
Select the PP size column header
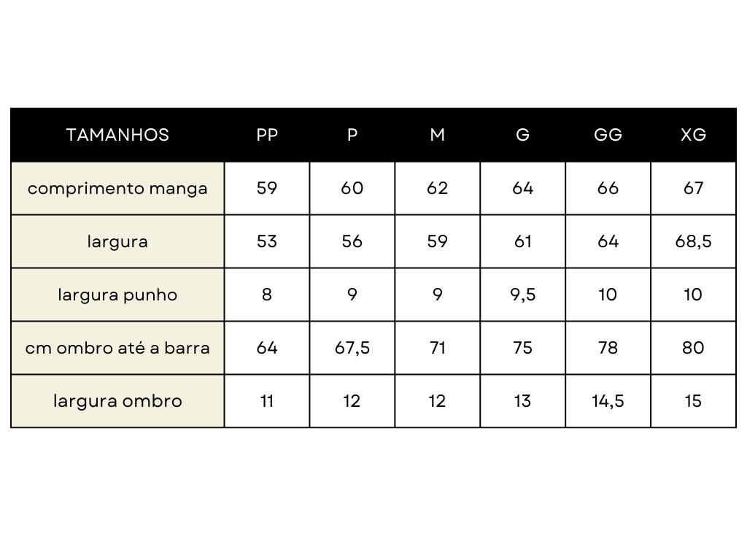[x=267, y=135]
